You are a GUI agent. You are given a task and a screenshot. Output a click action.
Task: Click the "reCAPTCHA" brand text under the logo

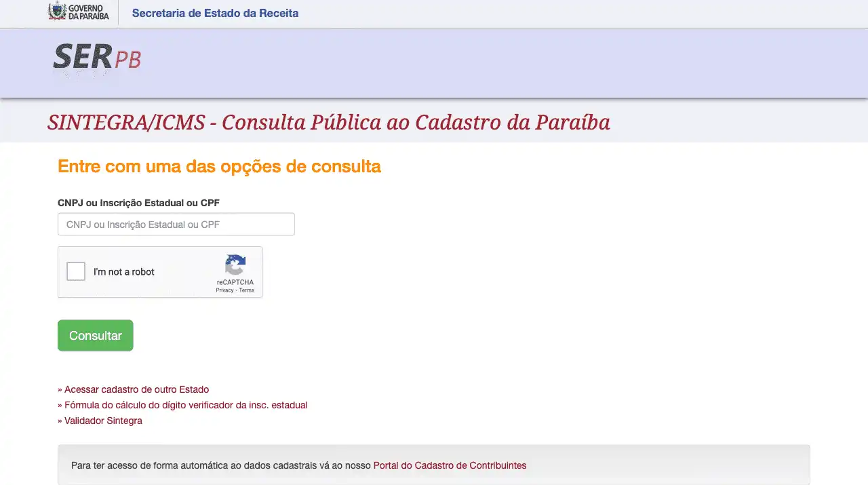[235, 282]
